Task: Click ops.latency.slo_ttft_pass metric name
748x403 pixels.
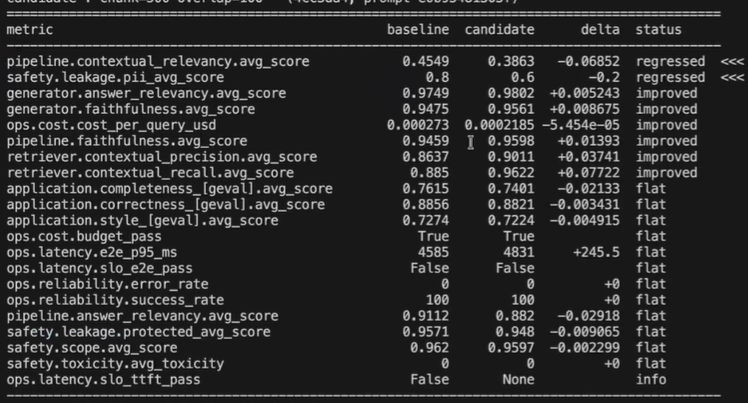Action: [x=103, y=379]
